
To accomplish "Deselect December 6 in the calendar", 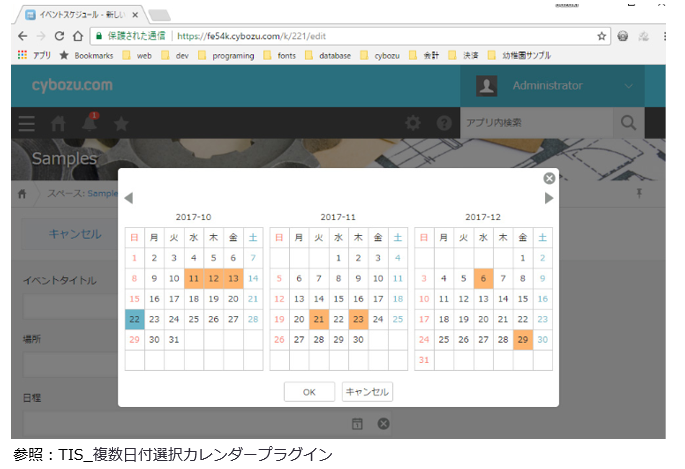I will [x=483, y=279].
